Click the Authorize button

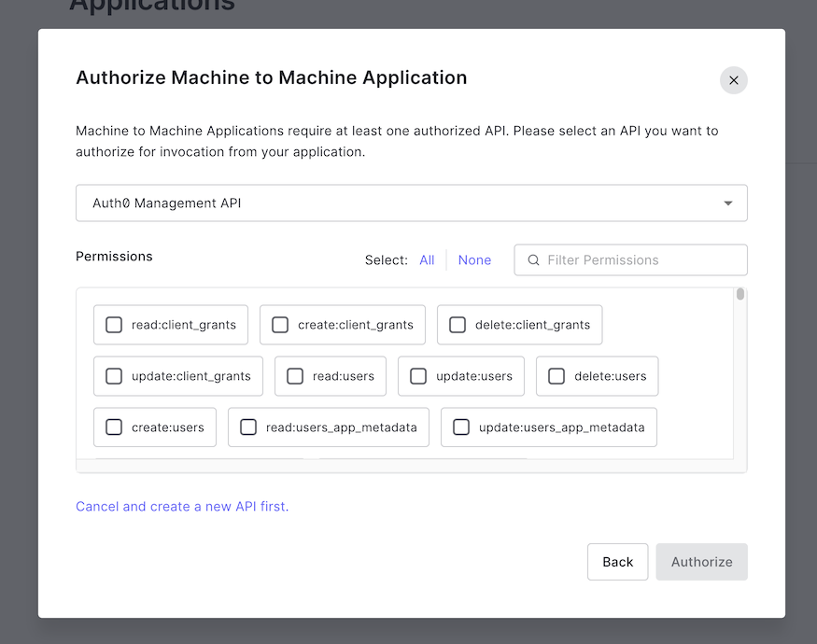[x=701, y=562]
